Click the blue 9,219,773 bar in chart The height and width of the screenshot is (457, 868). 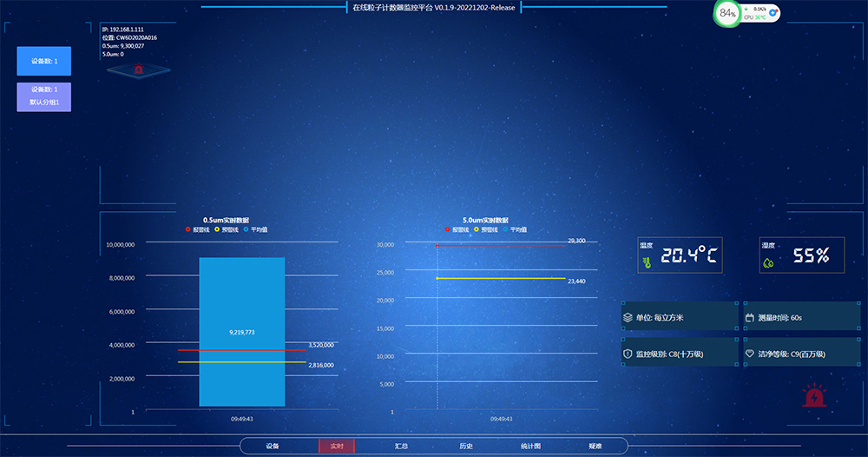click(x=242, y=332)
